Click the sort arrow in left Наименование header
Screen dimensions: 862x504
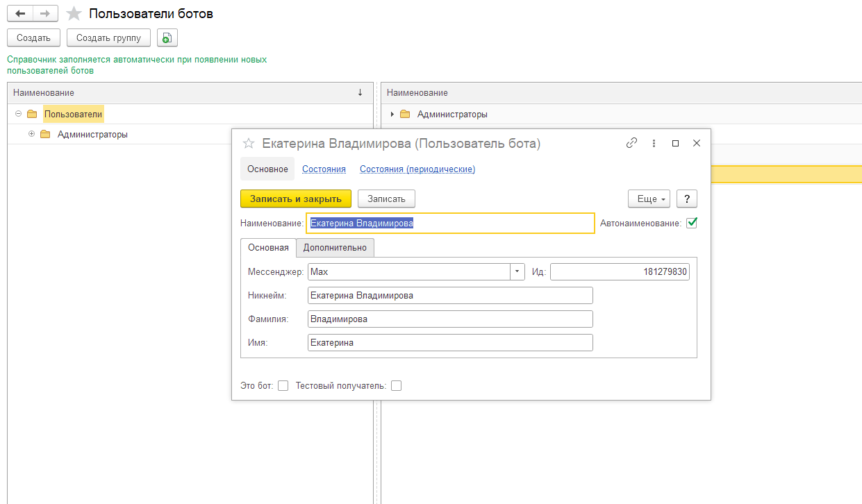click(360, 92)
